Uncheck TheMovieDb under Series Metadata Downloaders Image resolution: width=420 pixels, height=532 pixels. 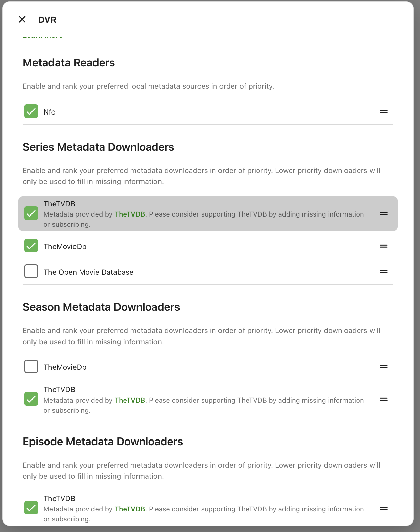coord(31,246)
